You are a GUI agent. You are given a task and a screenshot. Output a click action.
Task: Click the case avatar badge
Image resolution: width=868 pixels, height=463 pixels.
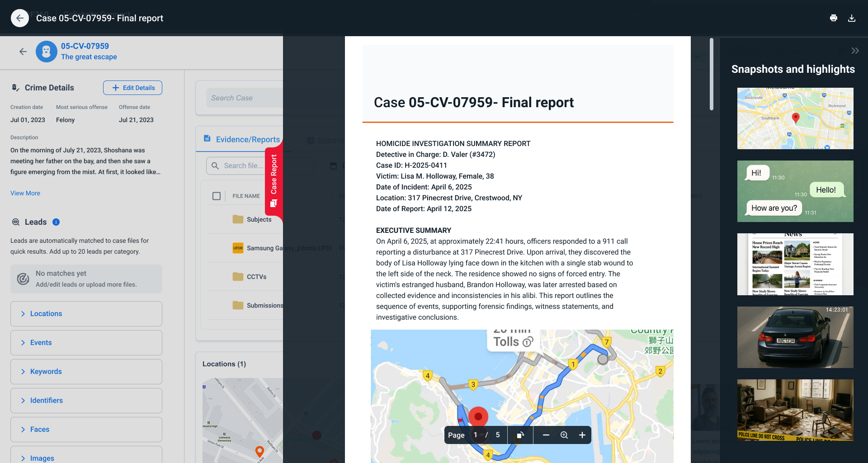click(46, 52)
